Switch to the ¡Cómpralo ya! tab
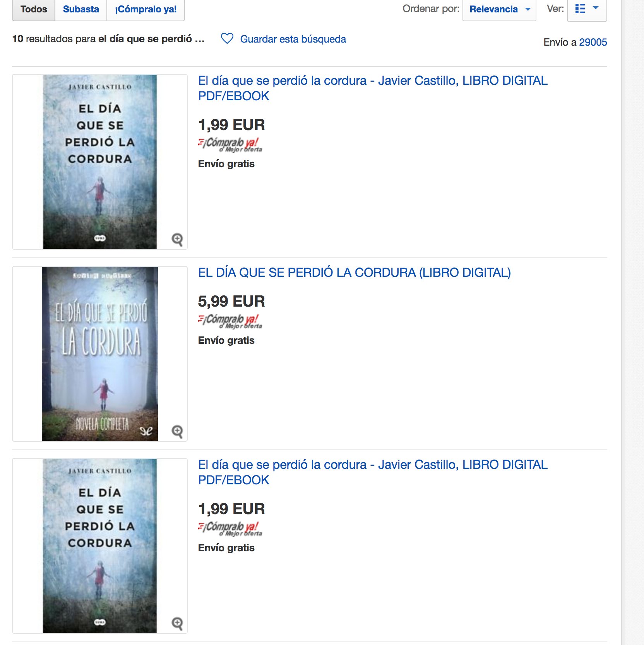Viewport: 644px width, 645px height. [146, 9]
